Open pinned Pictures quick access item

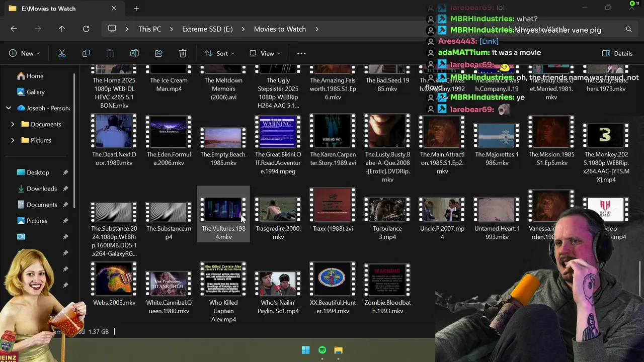pos(37,221)
